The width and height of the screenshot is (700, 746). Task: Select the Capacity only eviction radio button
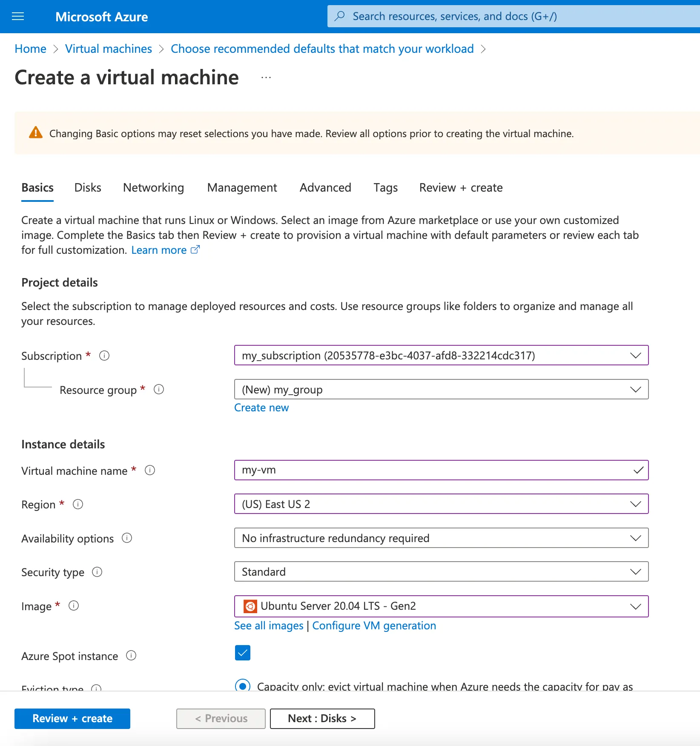coord(242,686)
